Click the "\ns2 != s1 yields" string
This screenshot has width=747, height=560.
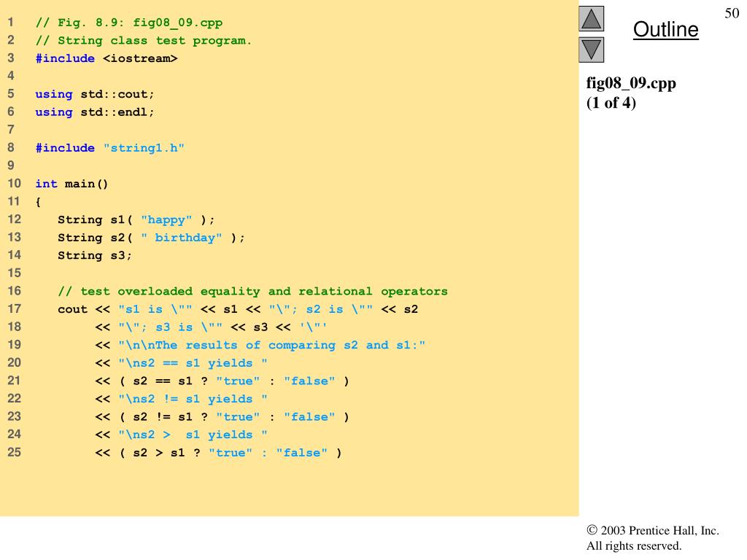coord(193,399)
